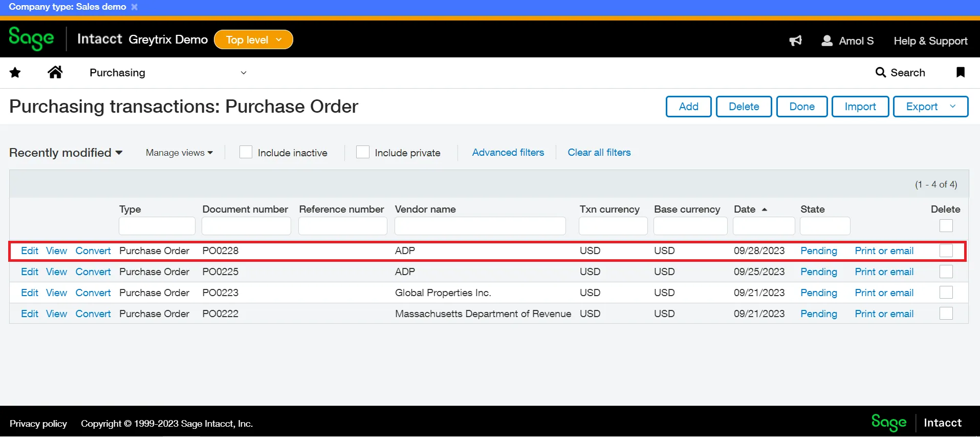Open favorites star icon
The height and width of the screenshot is (437, 980).
[x=15, y=73]
